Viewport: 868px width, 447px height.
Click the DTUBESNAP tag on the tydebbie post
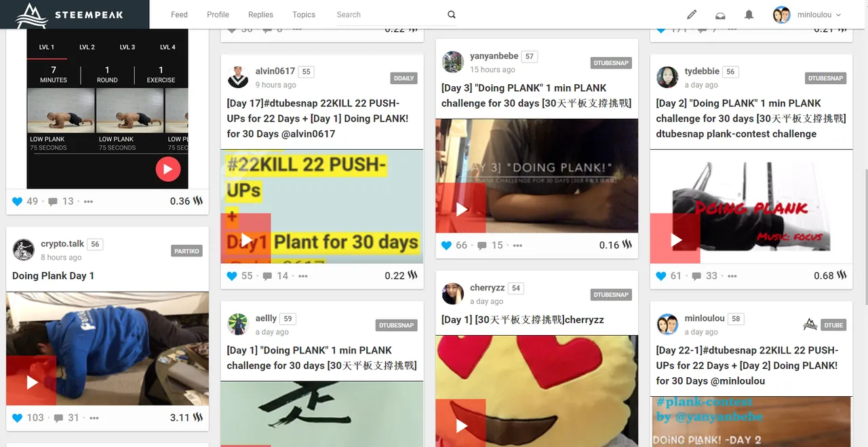826,78
